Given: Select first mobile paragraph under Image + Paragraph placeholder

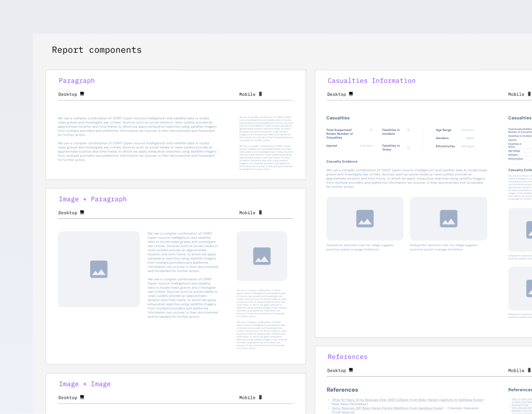Looking at the screenshot, I should click(x=261, y=303).
